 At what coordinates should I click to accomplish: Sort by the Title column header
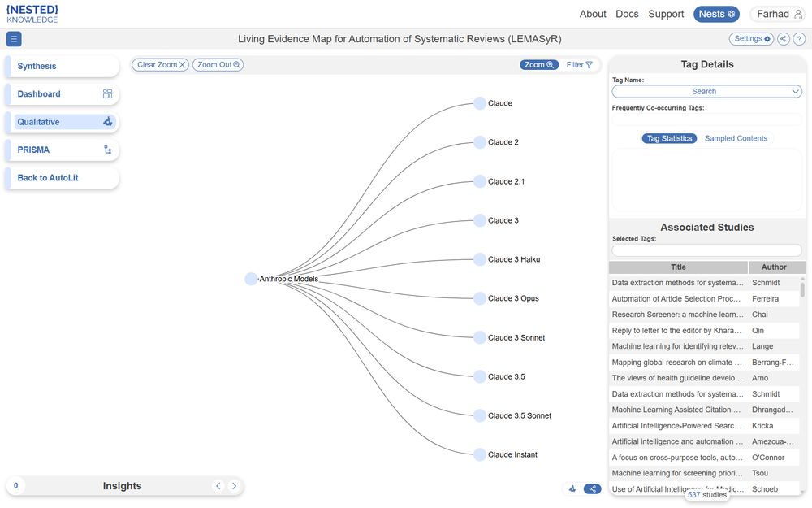click(678, 267)
